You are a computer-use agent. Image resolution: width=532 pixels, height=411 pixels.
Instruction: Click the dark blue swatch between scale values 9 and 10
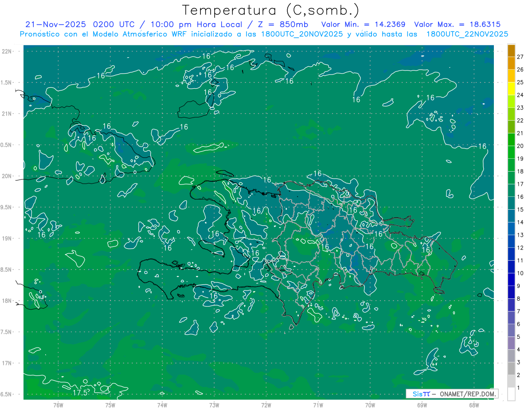(511, 280)
